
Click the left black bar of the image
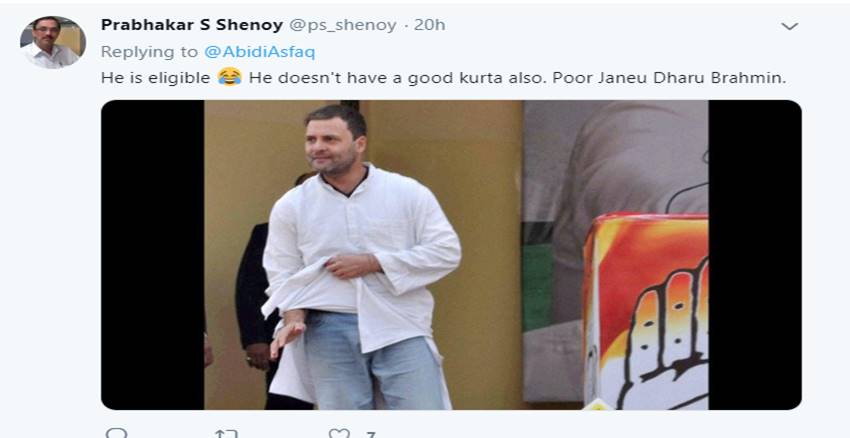tap(152, 255)
